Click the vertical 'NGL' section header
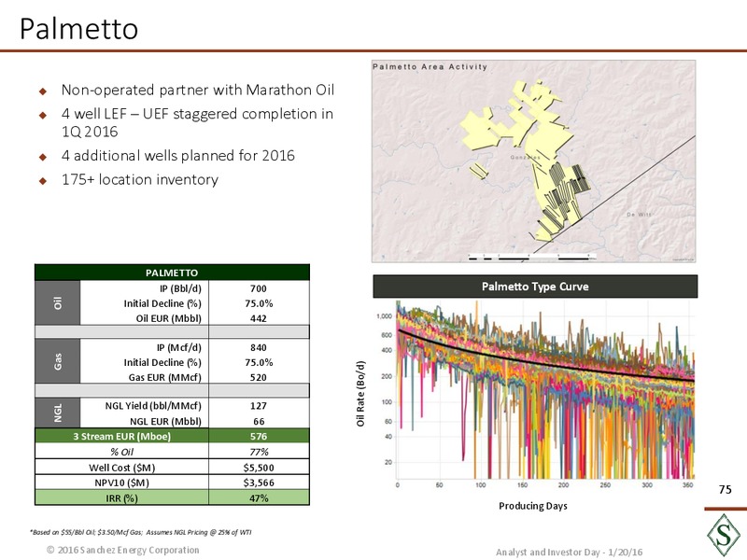The width and height of the screenshot is (747, 560). [57, 413]
